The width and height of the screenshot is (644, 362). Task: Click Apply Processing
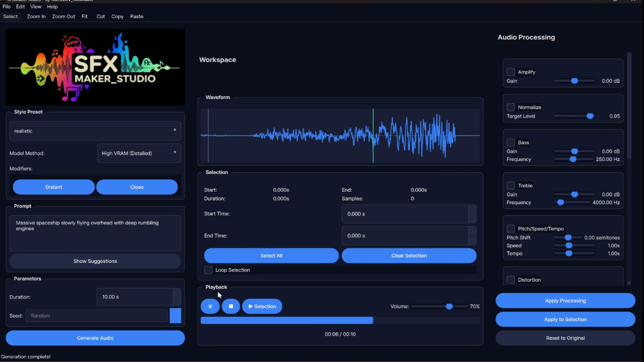click(x=565, y=301)
